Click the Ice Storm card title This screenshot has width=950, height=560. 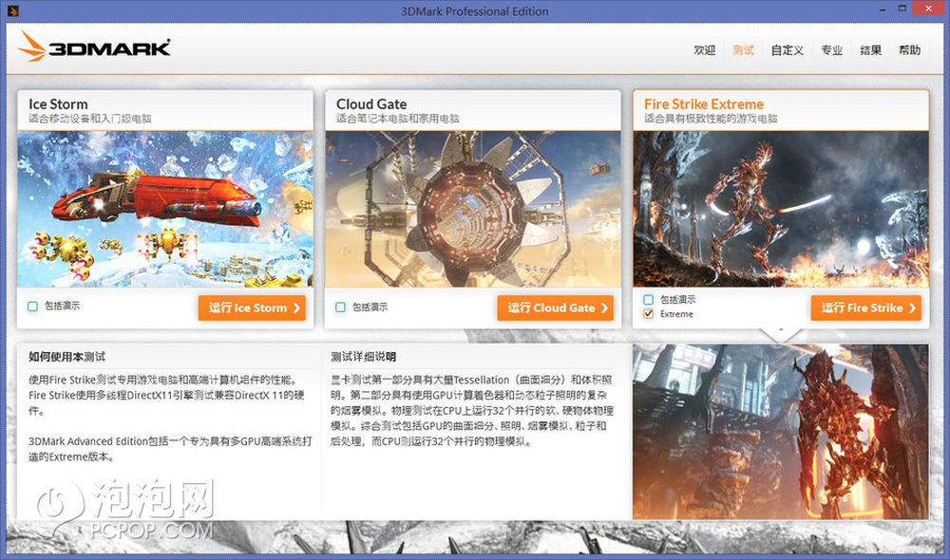coord(58,104)
